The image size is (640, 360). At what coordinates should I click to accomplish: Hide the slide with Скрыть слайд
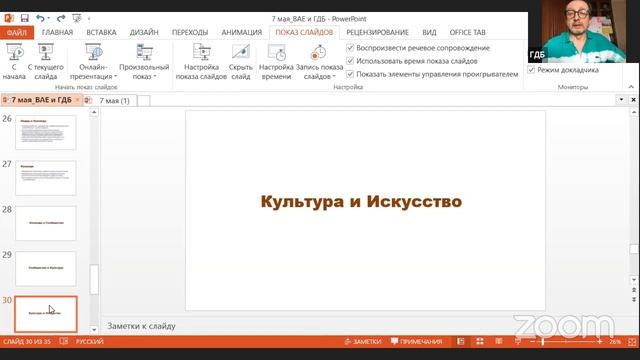point(241,62)
